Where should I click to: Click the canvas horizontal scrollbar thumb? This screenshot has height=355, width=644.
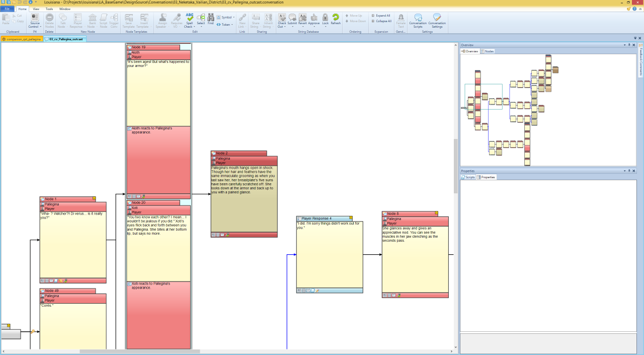[139, 351]
